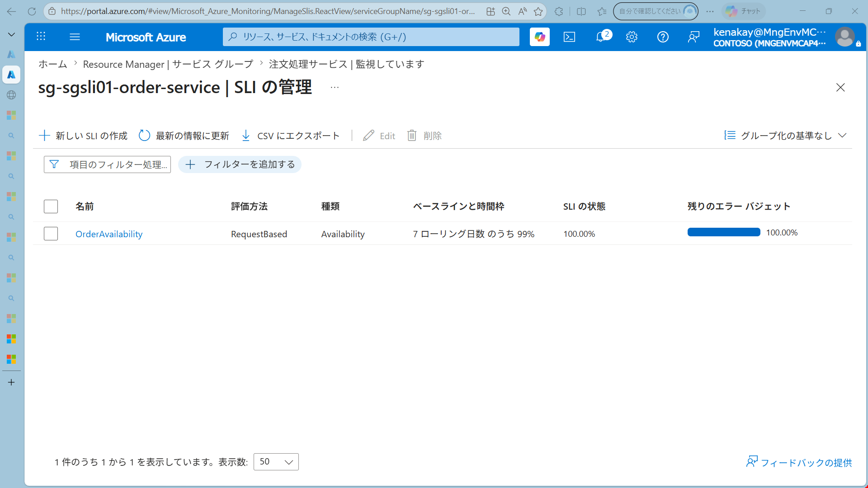Open Cloud Shell from the header
868x488 pixels.
(569, 37)
